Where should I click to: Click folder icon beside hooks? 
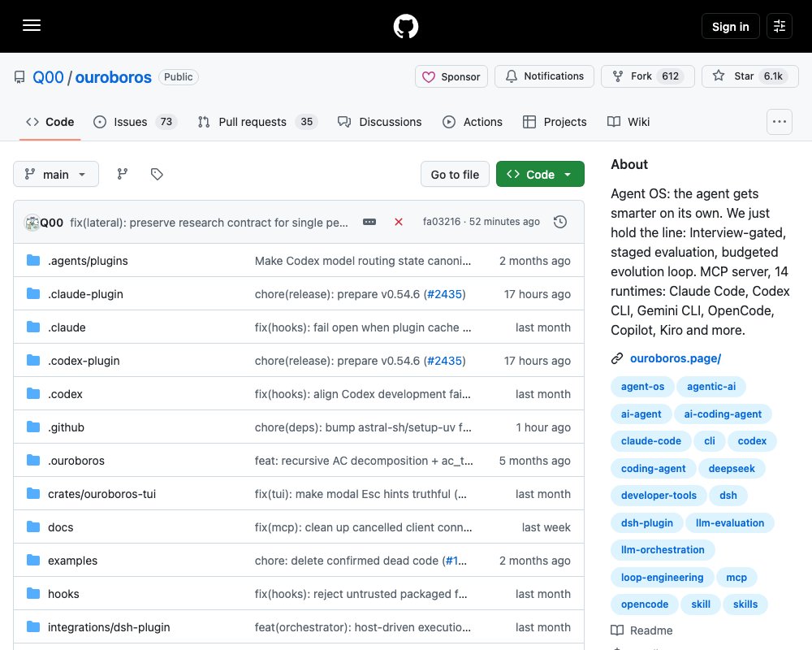[33, 593]
